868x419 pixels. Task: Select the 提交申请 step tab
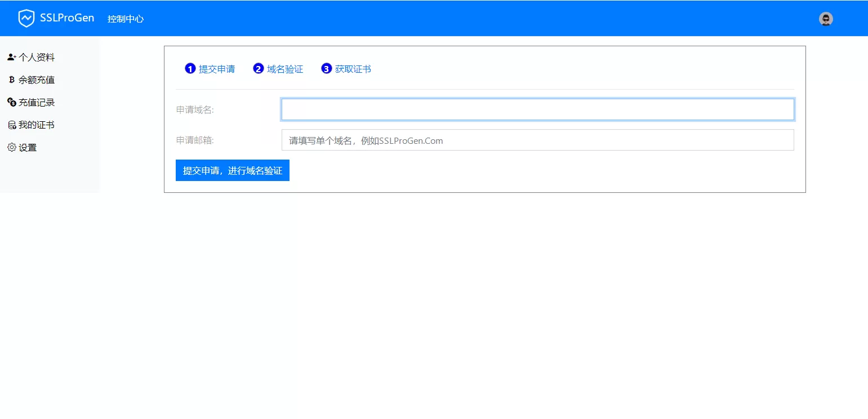point(216,69)
